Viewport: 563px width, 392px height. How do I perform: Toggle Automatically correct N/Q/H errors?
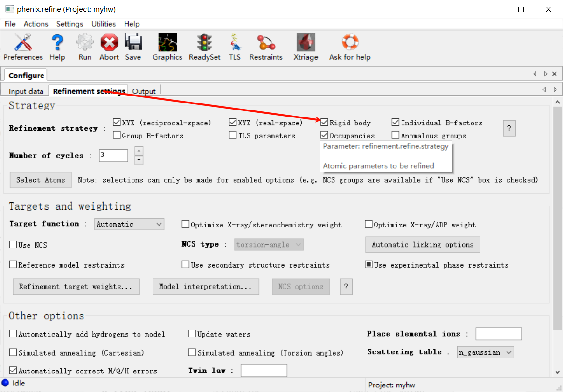click(x=13, y=371)
